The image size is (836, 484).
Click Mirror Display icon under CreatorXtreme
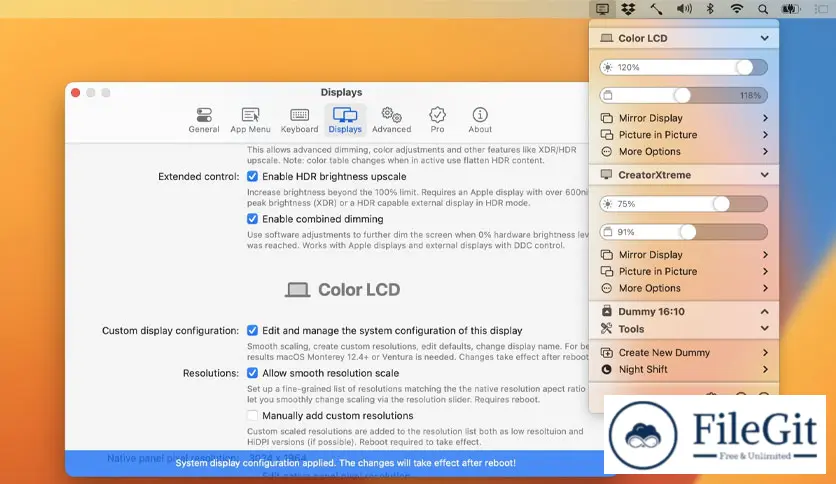[x=606, y=255]
